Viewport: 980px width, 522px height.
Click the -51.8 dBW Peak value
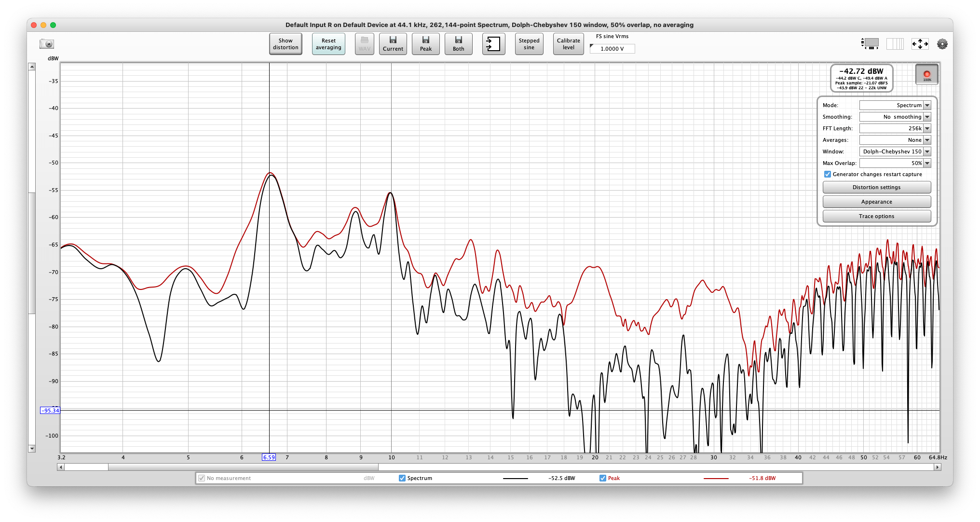point(762,478)
